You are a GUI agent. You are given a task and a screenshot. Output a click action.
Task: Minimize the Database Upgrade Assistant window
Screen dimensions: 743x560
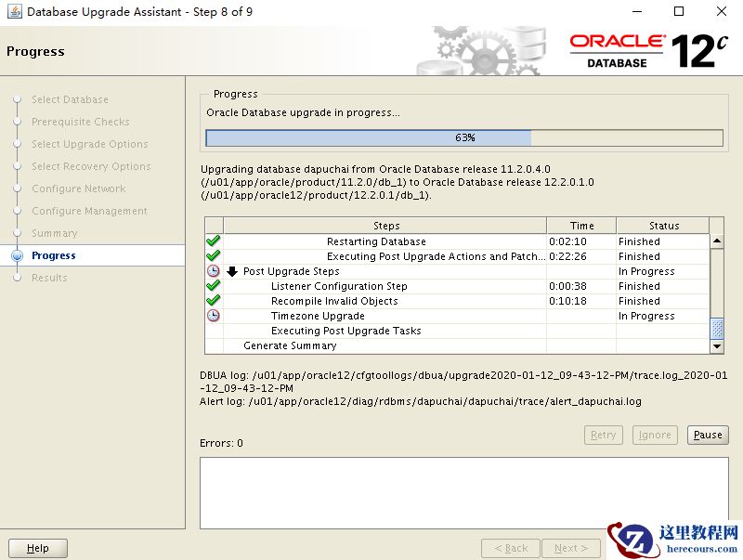click(x=637, y=11)
